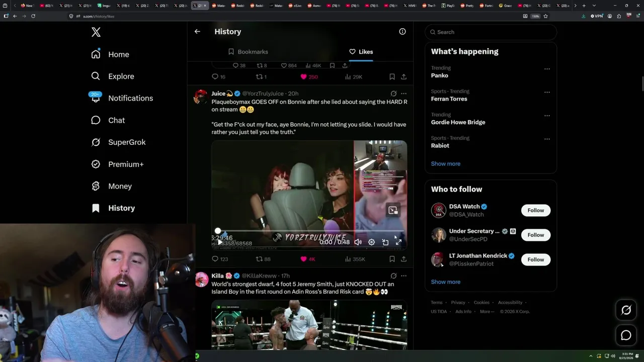Open more options for Rabiot trend
Screen dimensions: 644x362
coord(547,139)
